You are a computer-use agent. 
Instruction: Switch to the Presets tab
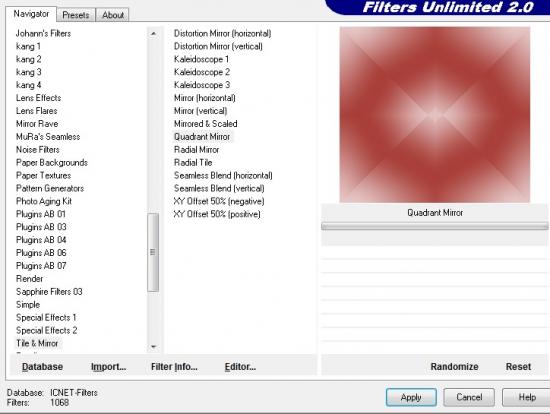pos(76,15)
